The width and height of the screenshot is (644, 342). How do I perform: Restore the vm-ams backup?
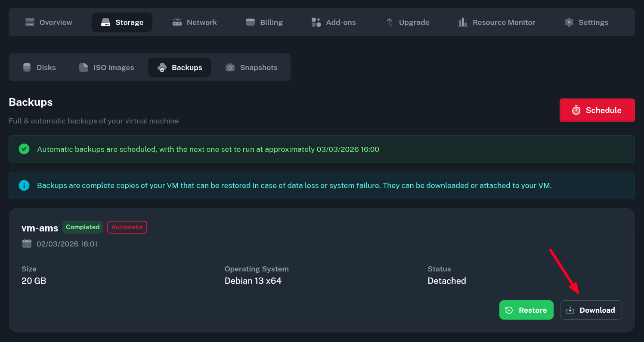click(526, 310)
